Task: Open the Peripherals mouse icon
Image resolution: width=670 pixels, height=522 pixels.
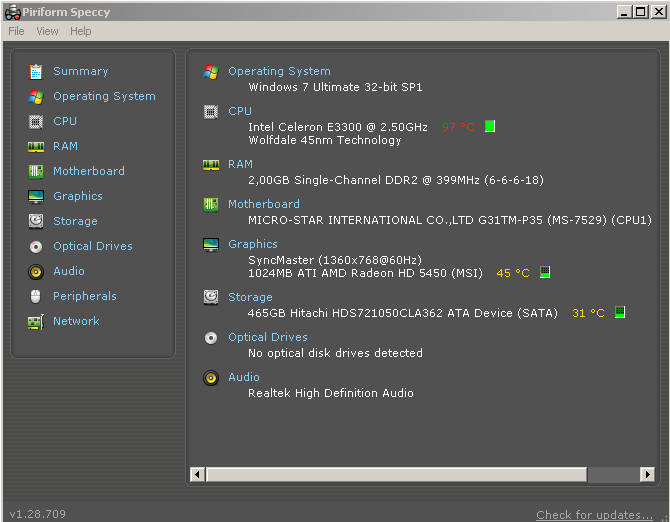Action: click(x=36, y=296)
